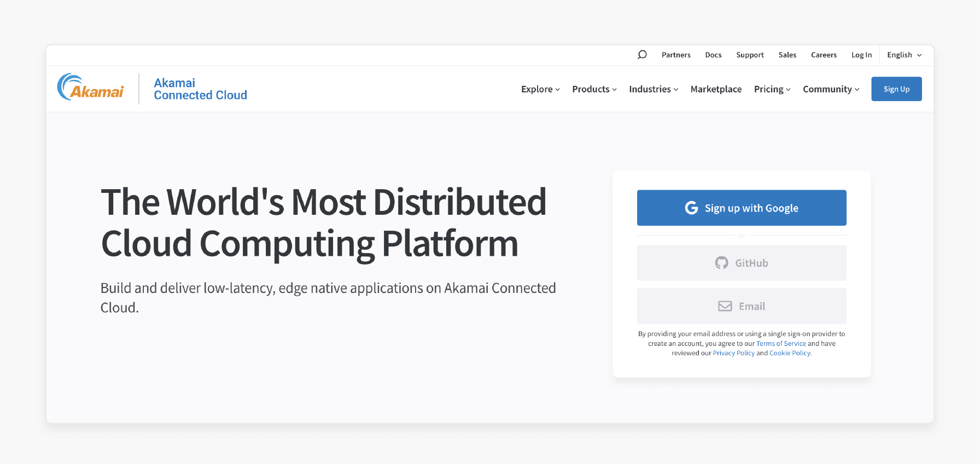Click the Google G icon
This screenshot has width=980, height=464.
click(691, 208)
